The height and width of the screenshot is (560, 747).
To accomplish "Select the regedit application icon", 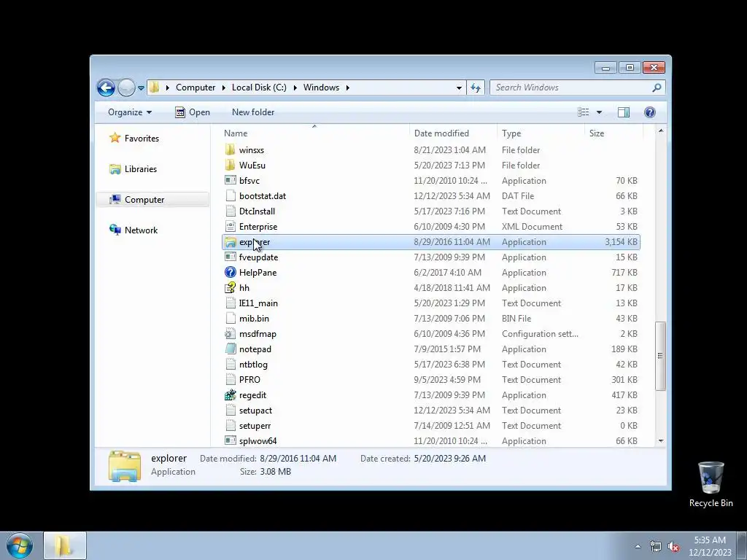I will click(x=230, y=394).
